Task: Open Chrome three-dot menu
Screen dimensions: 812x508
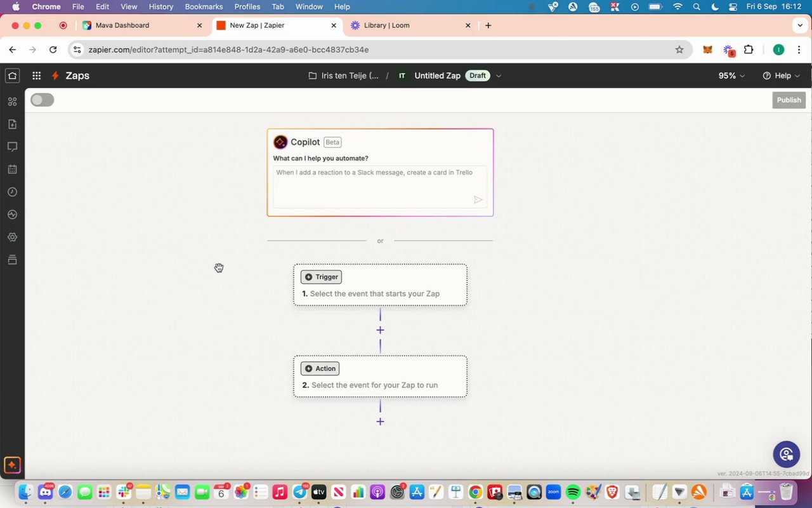Action: [x=799, y=50]
